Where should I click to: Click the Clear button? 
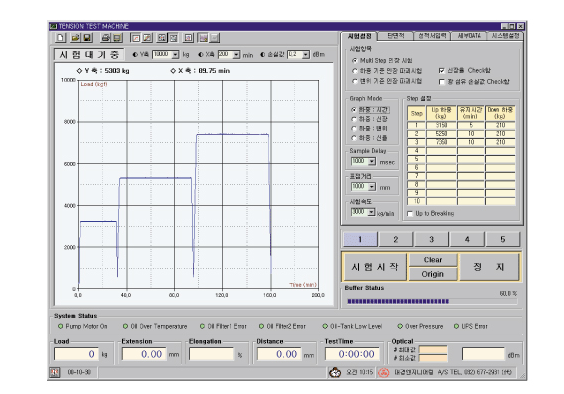point(433,260)
